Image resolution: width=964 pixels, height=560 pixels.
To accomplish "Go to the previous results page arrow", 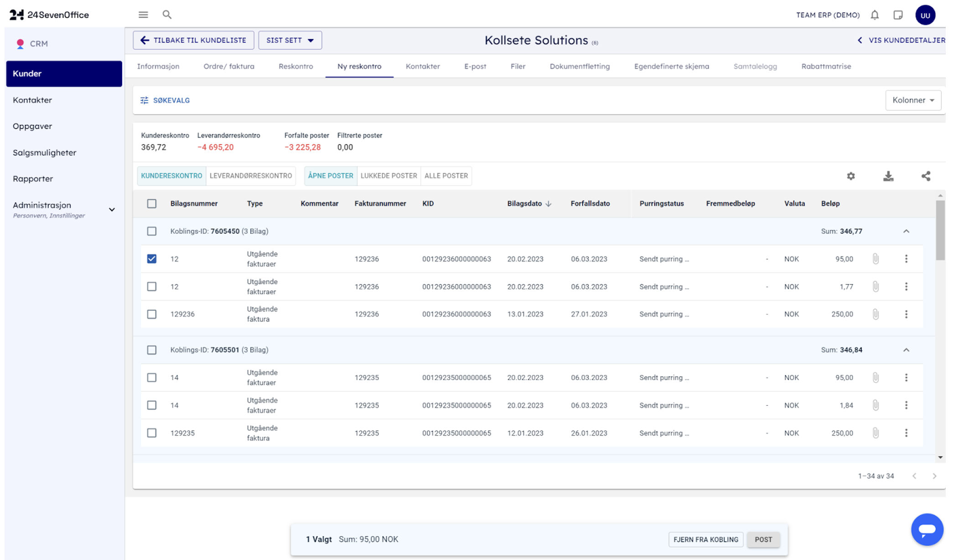I will pyautogui.click(x=914, y=476).
